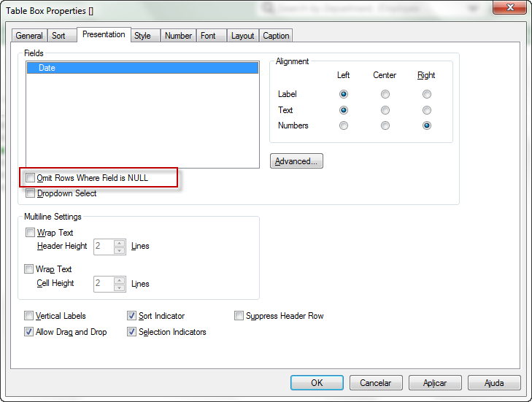Enable Omit Rows Where Field is NULL
532x402 pixels.
(30, 177)
